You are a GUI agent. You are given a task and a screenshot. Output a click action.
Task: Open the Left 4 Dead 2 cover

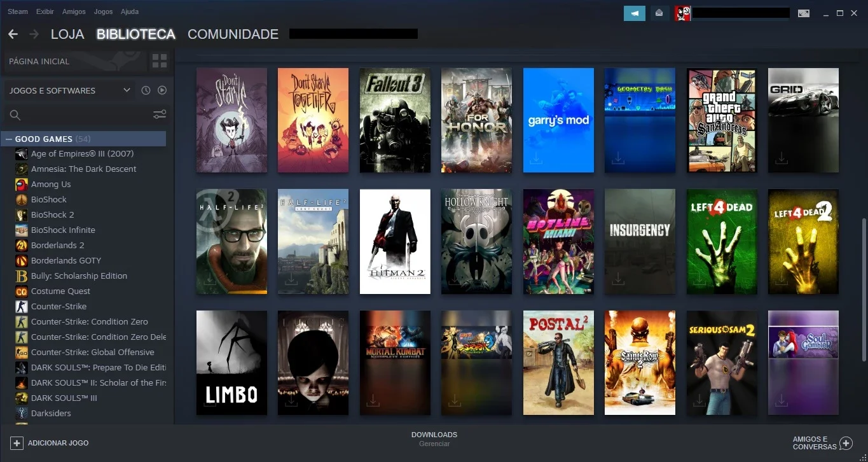pos(803,242)
